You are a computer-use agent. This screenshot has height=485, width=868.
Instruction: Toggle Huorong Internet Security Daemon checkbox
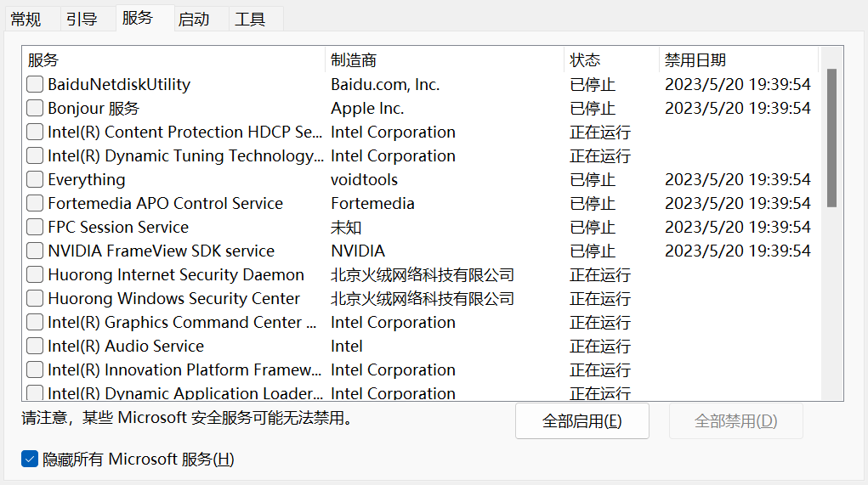pos(35,274)
